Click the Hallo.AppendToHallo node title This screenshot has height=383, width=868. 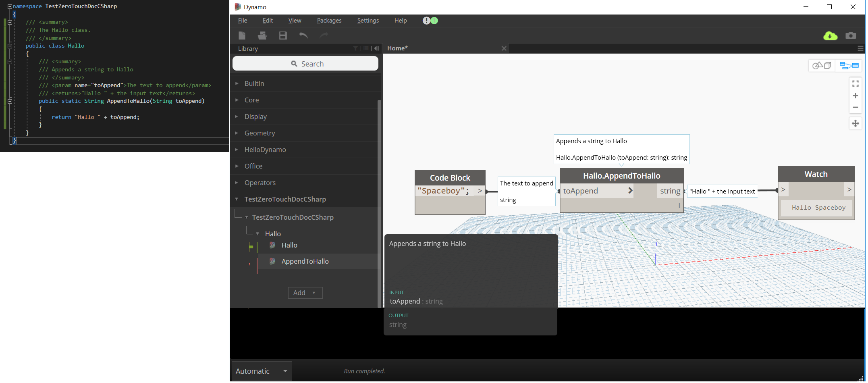click(x=621, y=176)
